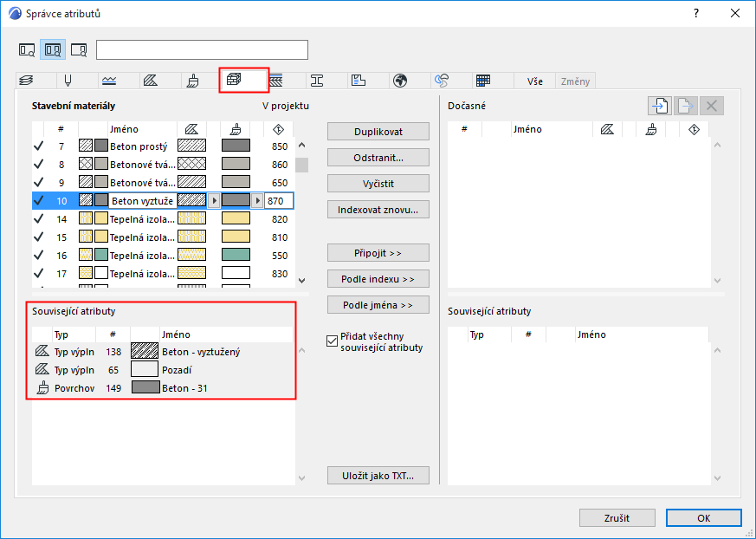Click the Podle jména >> button
Viewport: 756px width, 539px height.
point(378,305)
